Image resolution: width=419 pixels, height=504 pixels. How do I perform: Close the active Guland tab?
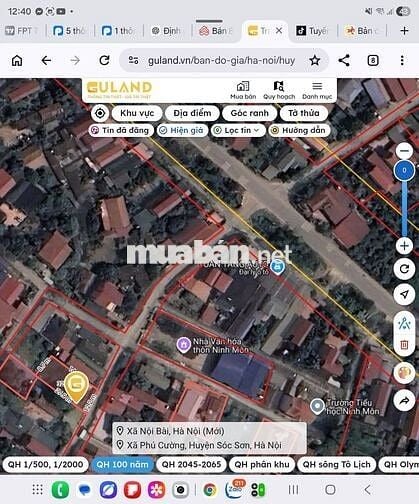279,31
